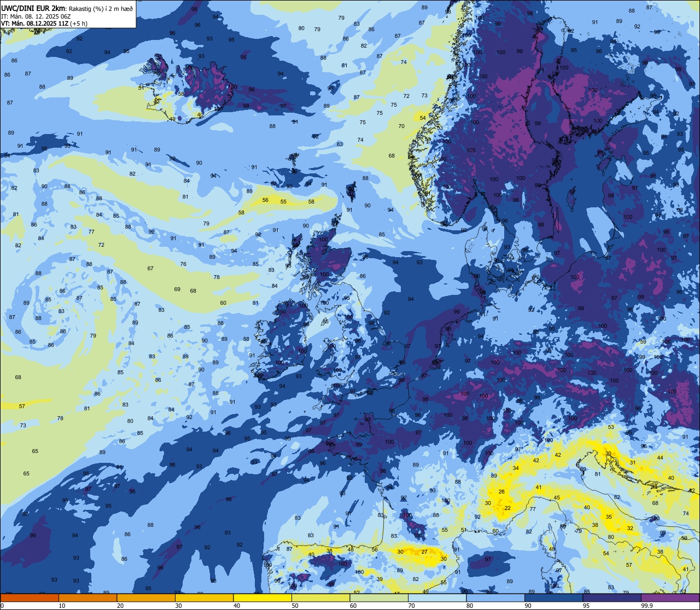Image resolution: width=700 pixels, height=610 pixels.
Task: Click the legend tick label "70"
Action: pos(411,606)
